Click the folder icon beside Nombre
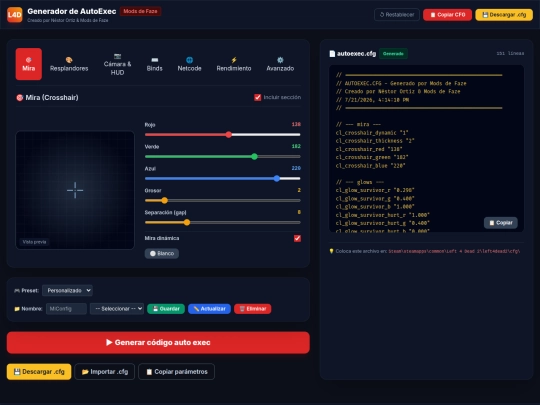The image size is (540, 405). [x=17, y=309]
